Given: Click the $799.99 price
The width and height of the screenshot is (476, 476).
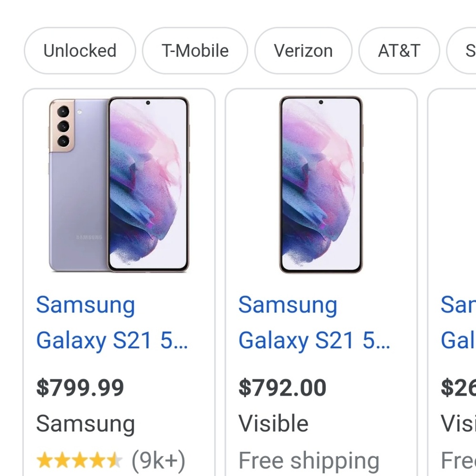Looking at the screenshot, I should click(80, 388).
